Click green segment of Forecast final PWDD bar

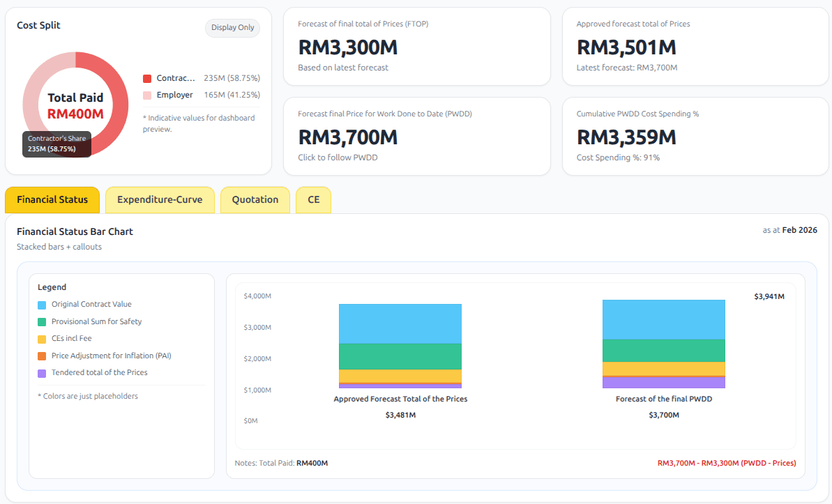point(664,351)
